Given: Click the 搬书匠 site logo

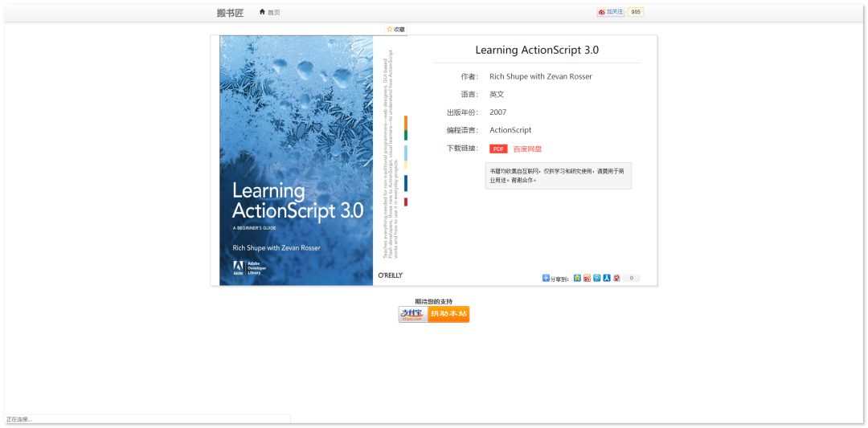Looking at the screenshot, I should tap(230, 13).
